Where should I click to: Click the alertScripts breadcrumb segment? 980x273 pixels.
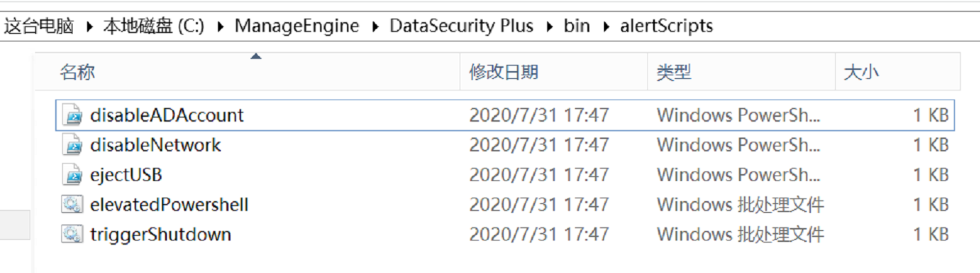(x=666, y=26)
